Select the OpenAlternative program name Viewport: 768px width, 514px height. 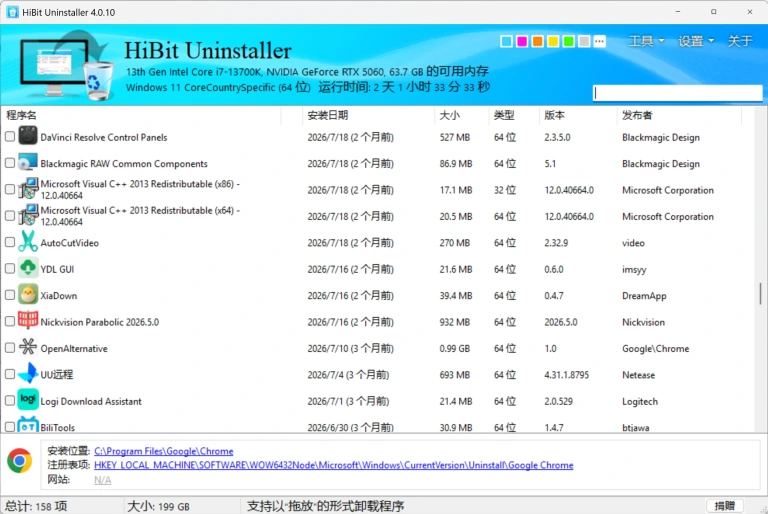[x=74, y=348]
